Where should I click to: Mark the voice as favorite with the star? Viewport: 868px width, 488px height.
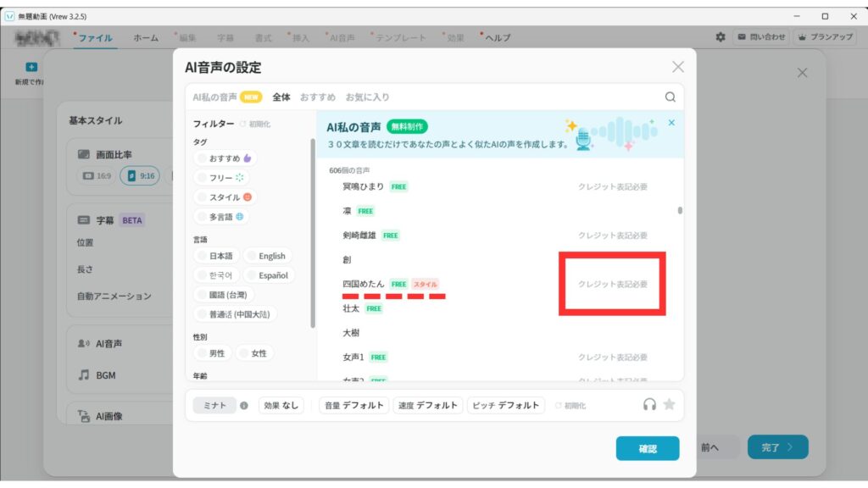click(669, 405)
